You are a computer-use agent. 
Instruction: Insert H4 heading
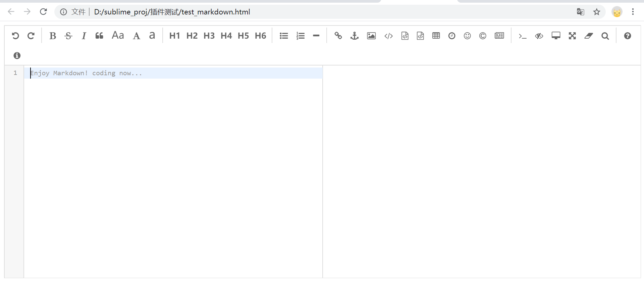point(226,36)
